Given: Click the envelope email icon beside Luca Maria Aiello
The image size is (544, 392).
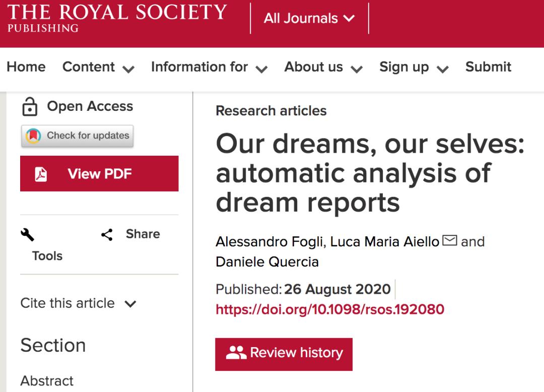Looking at the screenshot, I should [450, 240].
